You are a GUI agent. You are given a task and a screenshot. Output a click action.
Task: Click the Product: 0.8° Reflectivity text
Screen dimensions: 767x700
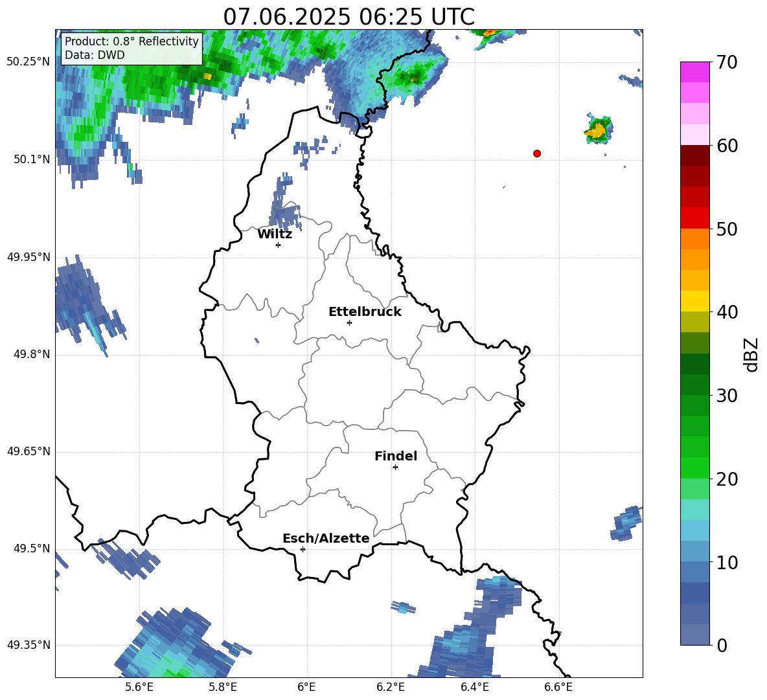132,41
